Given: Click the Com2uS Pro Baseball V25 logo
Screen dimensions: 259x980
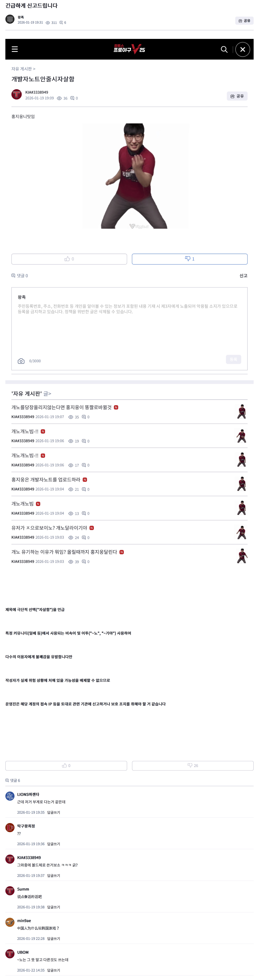Looking at the screenshot, I should click(x=129, y=49).
